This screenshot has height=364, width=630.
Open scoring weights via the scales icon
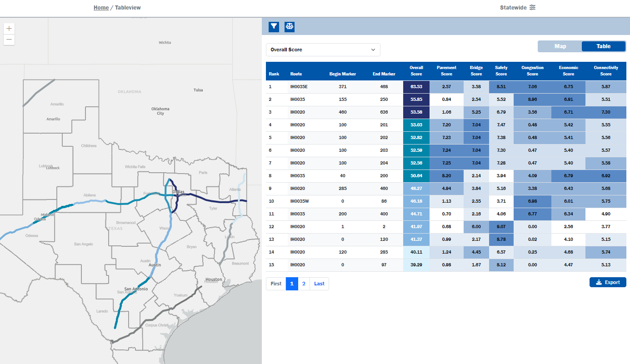point(290,26)
